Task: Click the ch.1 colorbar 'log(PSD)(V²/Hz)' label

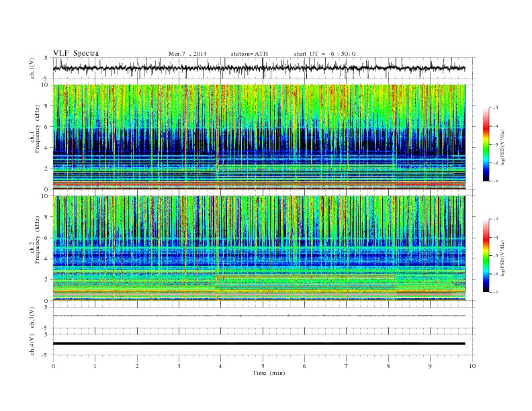Action: point(503,147)
